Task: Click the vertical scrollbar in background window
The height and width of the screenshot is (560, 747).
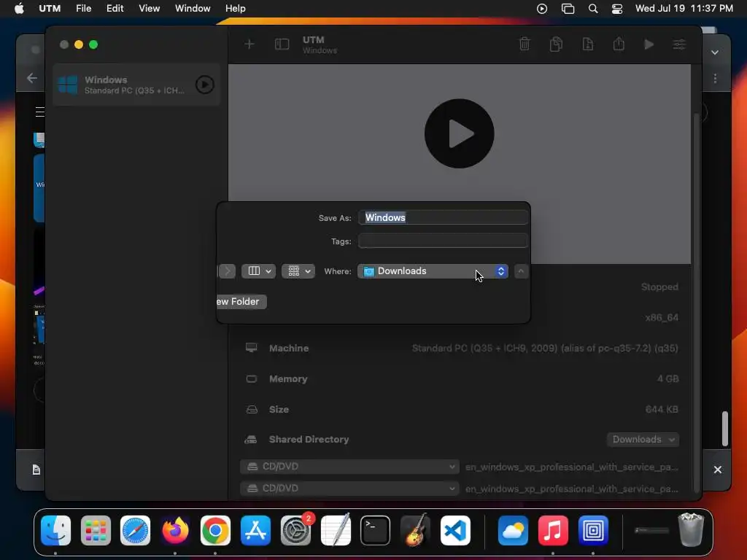Action: [x=724, y=429]
